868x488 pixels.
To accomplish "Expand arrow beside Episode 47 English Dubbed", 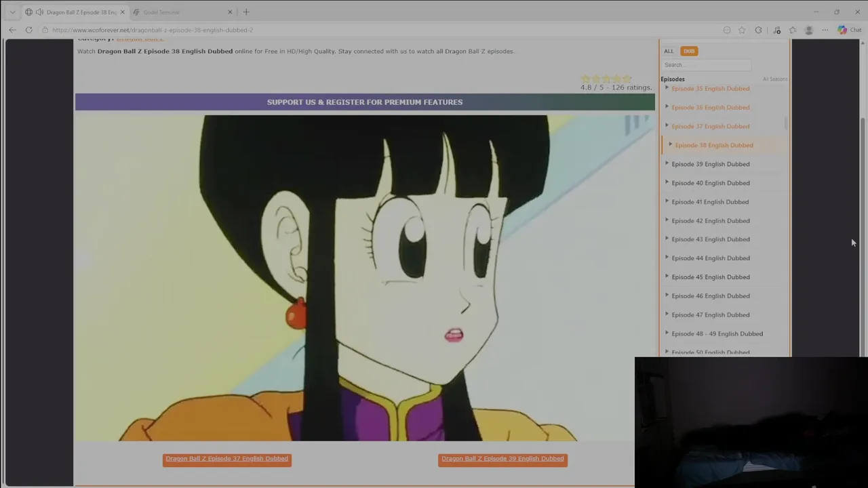I will tap(667, 314).
